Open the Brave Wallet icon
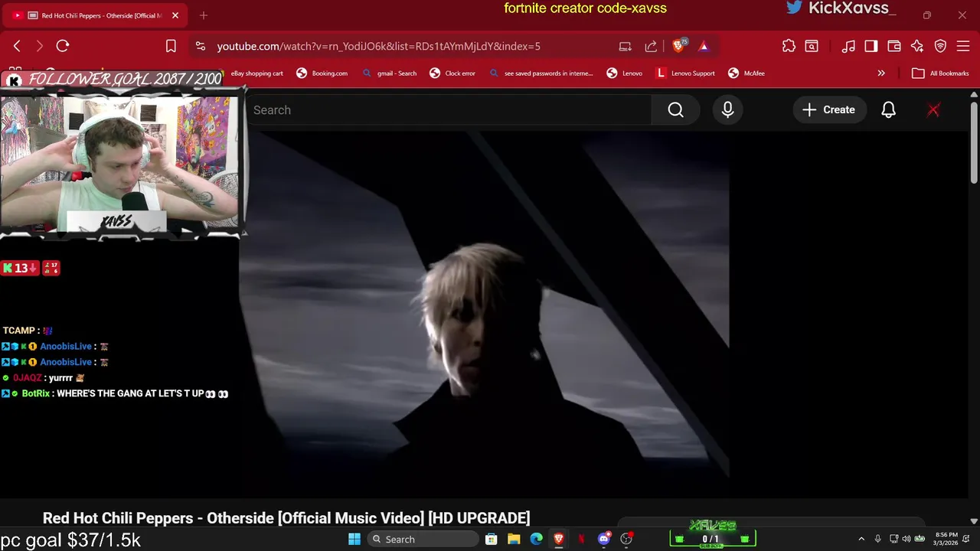 [x=894, y=46]
